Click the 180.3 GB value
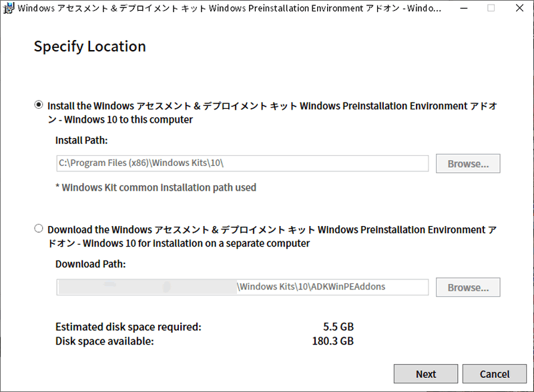 [x=332, y=341]
